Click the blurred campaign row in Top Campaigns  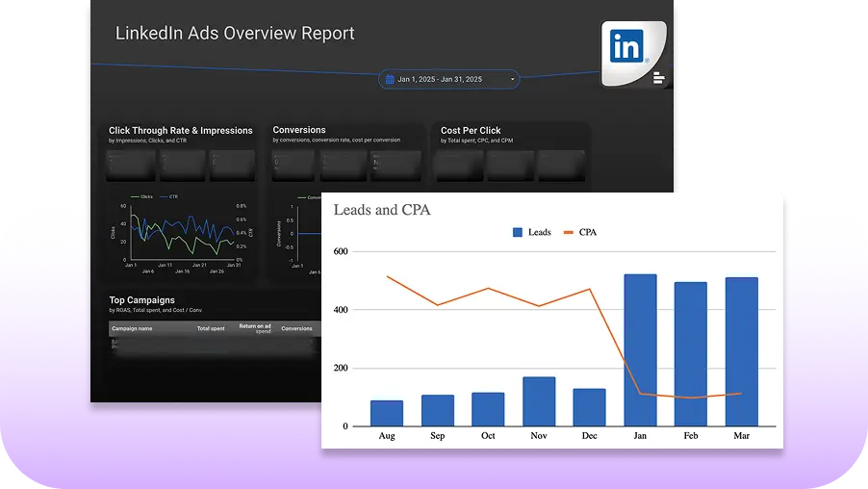213,346
